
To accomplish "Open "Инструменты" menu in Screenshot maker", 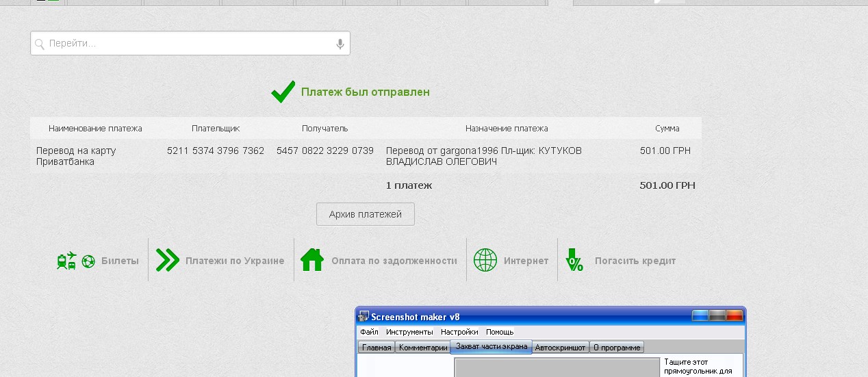I will click(409, 332).
